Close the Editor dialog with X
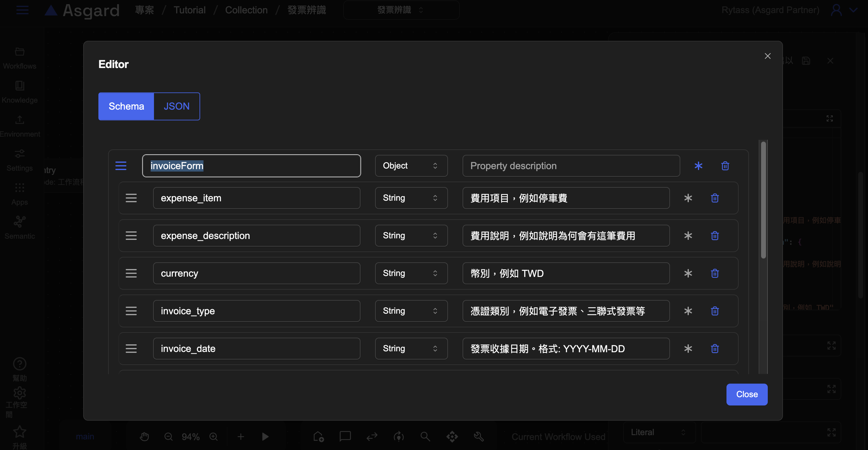 (x=767, y=56)
